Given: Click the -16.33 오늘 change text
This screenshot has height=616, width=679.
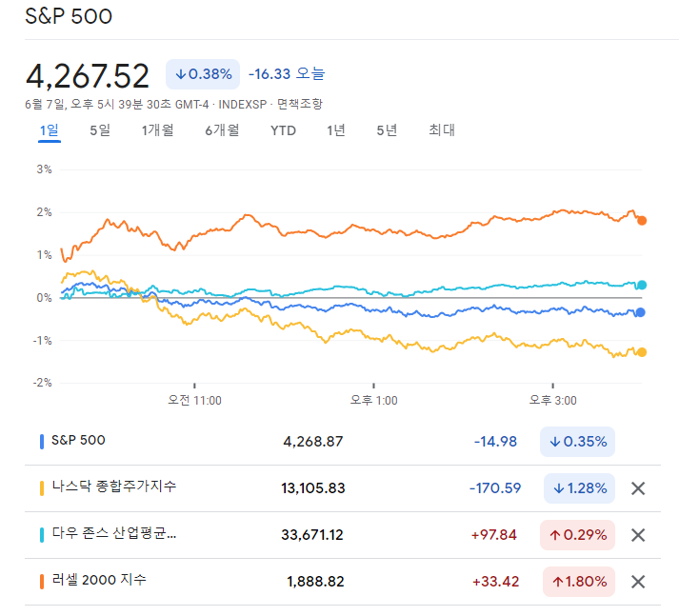Looking at the screenshot, I should tap(287, 74).
